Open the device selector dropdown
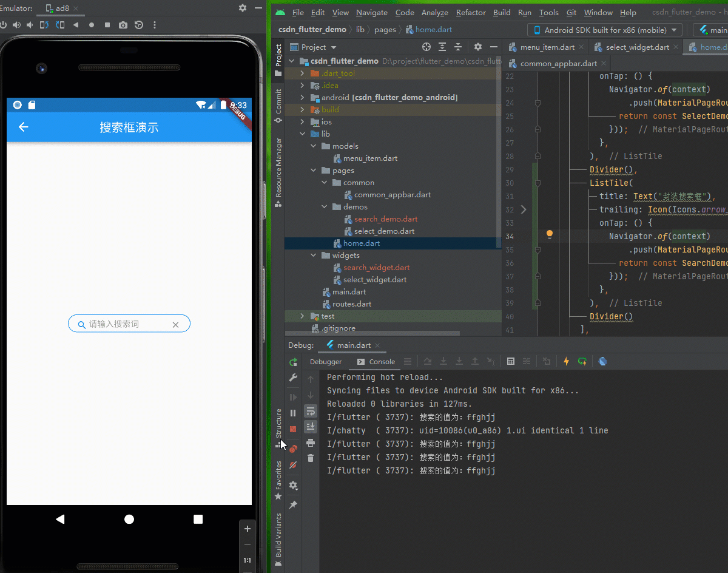 click(x=604, y=30)
